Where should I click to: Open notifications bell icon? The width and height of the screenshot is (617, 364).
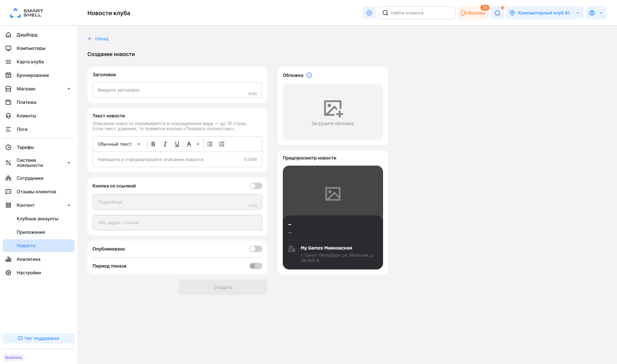point(497,13)
